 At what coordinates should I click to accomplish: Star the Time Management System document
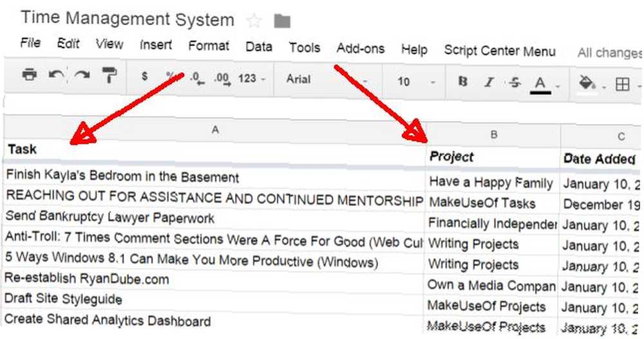point(254,21)
